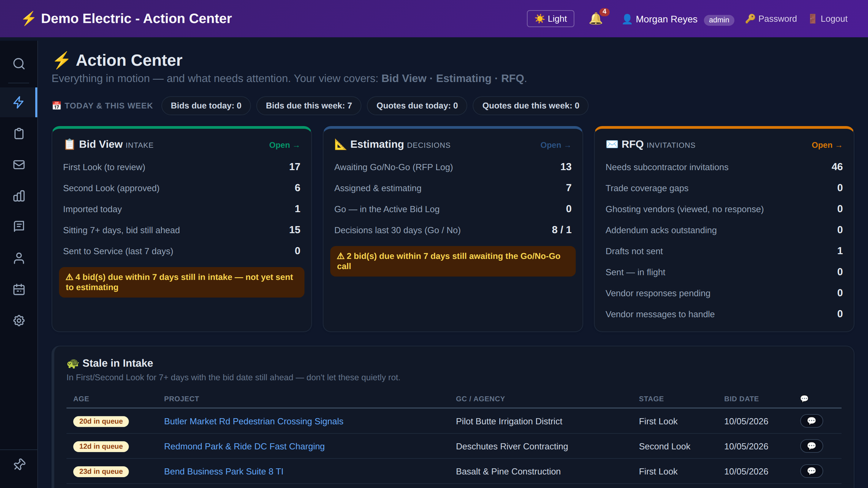Click the 23d in queue badge
The height and width of the screenshot is (488, 868).
point(101,471)
